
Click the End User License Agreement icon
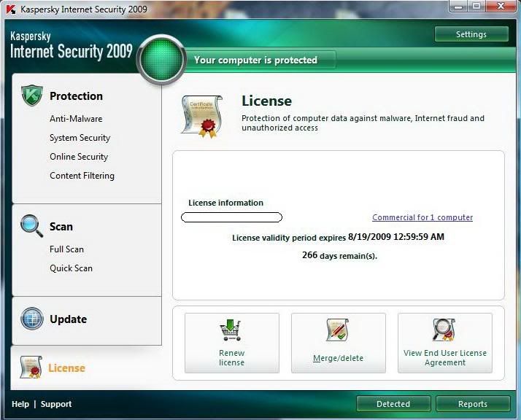[444, 330]
